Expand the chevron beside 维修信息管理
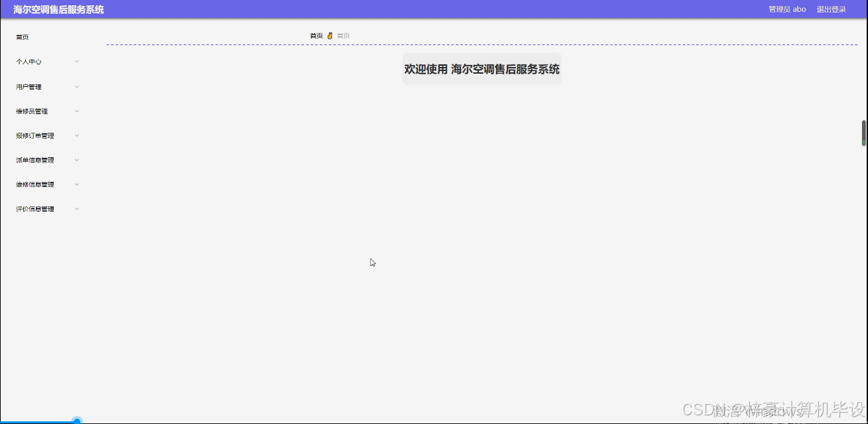The image size is (868, 424). (x=76, y=184)
